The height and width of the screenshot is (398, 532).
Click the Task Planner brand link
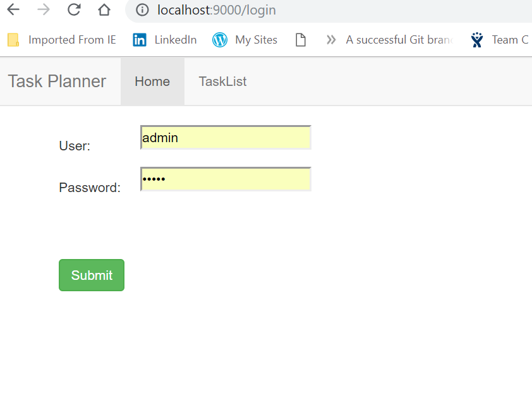[x=57, y=81]
